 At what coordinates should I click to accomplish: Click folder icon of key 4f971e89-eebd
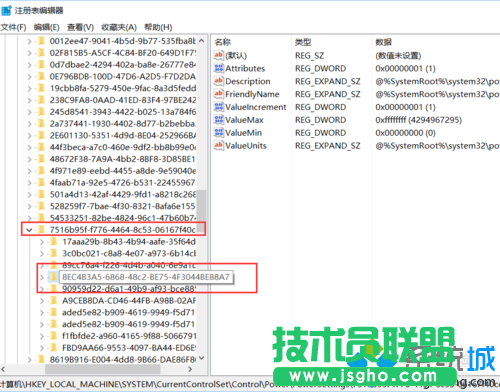[41, 171]
